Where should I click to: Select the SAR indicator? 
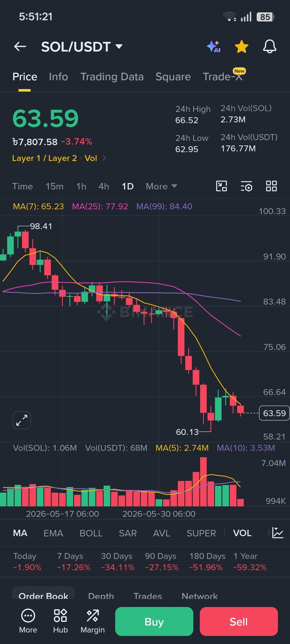click(x=128, y=533)
